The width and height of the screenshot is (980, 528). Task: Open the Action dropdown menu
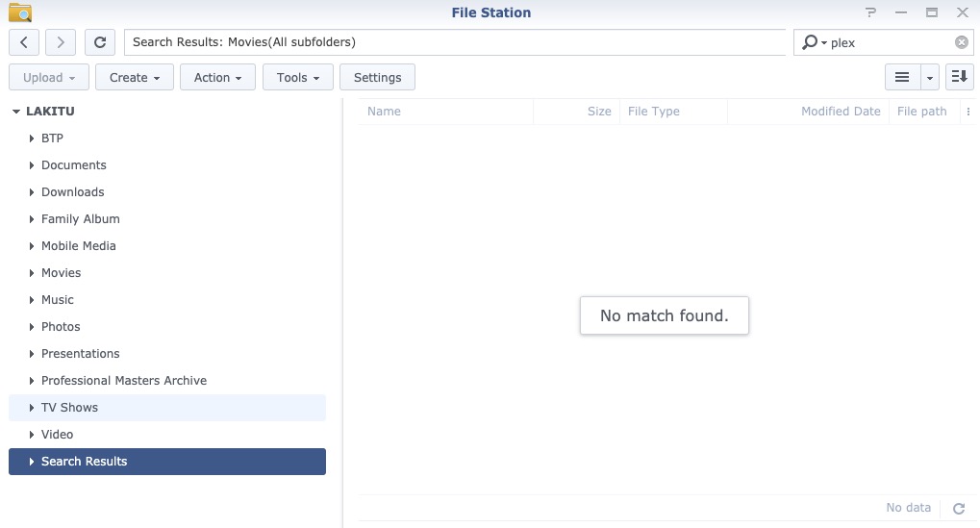click(x=217, y=77)
